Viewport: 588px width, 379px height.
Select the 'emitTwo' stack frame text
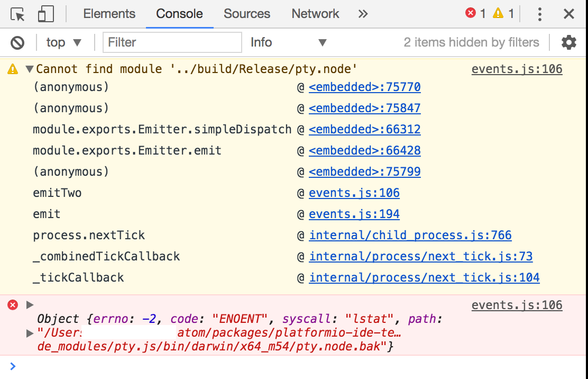(57, 193)
